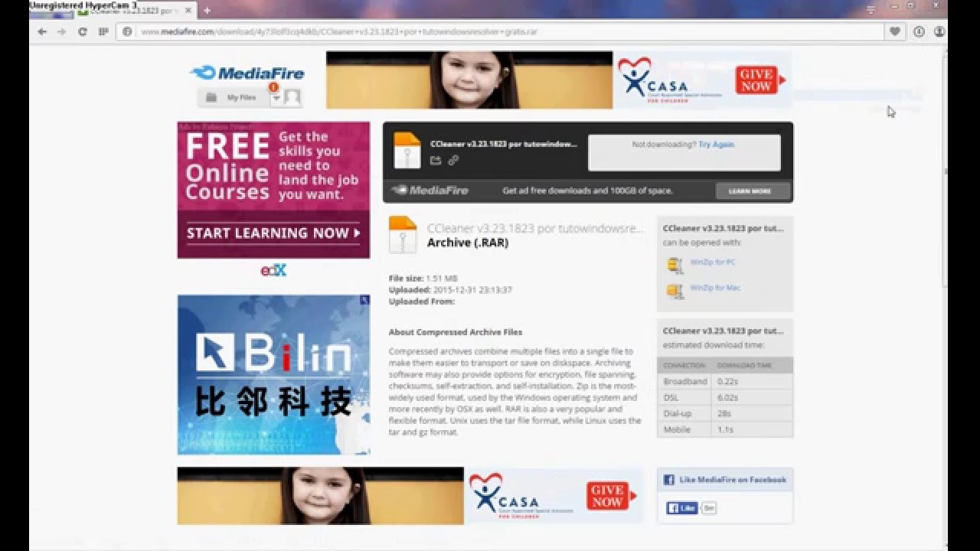Click the Broadband row in download time table
The height and width of the screenshot is (551, 980).
coord(725,381)
